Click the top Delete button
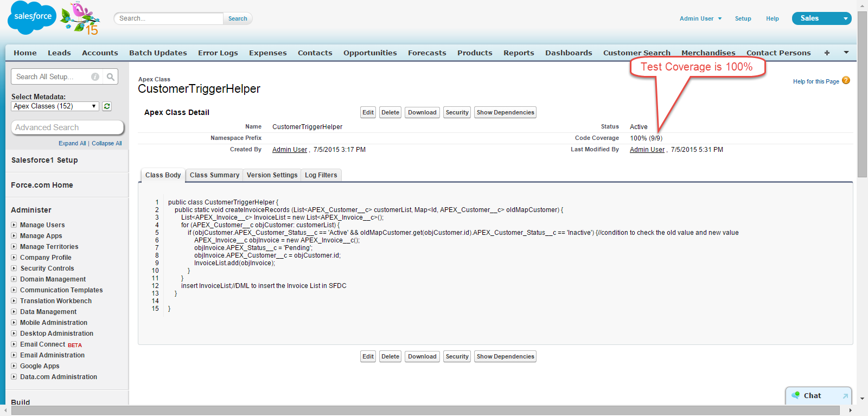The width and height of the screenshot is (868, 416). [x=390, y=112]
